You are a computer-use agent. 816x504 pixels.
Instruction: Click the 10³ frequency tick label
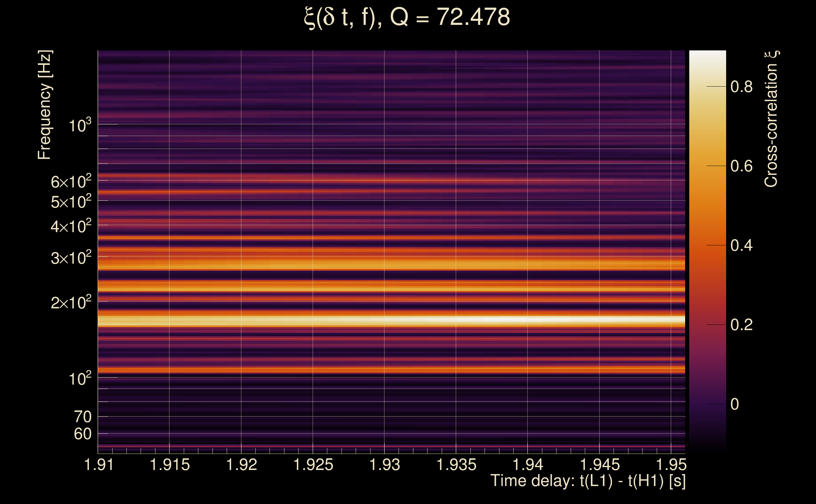click(80, 126)
